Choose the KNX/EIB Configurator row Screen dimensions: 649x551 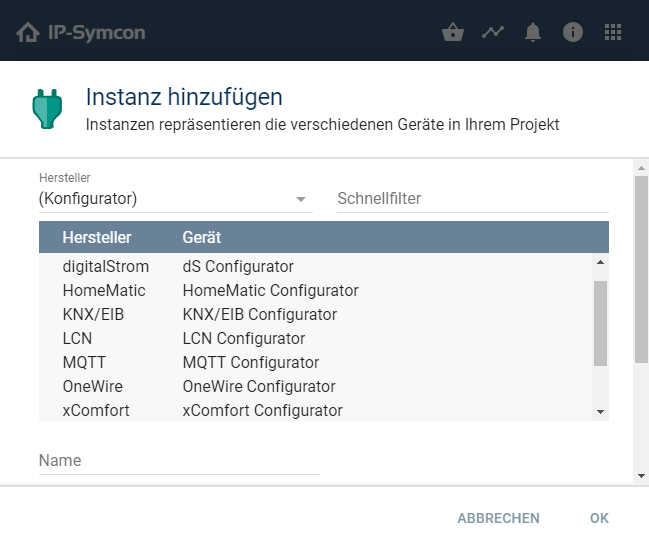coord(259,315)
